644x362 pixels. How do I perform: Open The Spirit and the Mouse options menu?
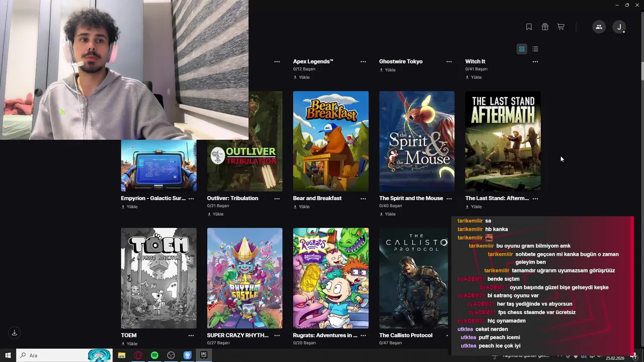[449, 199]
